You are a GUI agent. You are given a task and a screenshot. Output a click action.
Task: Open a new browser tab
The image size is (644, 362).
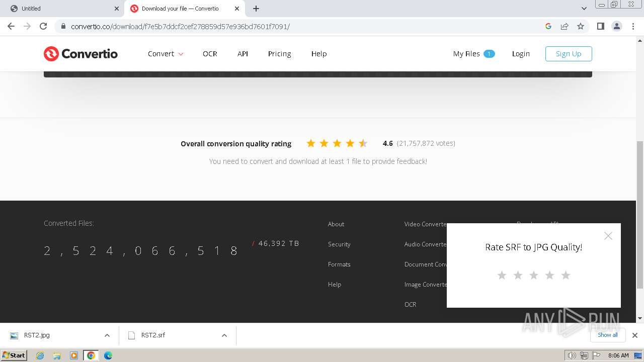pos(256,9)
